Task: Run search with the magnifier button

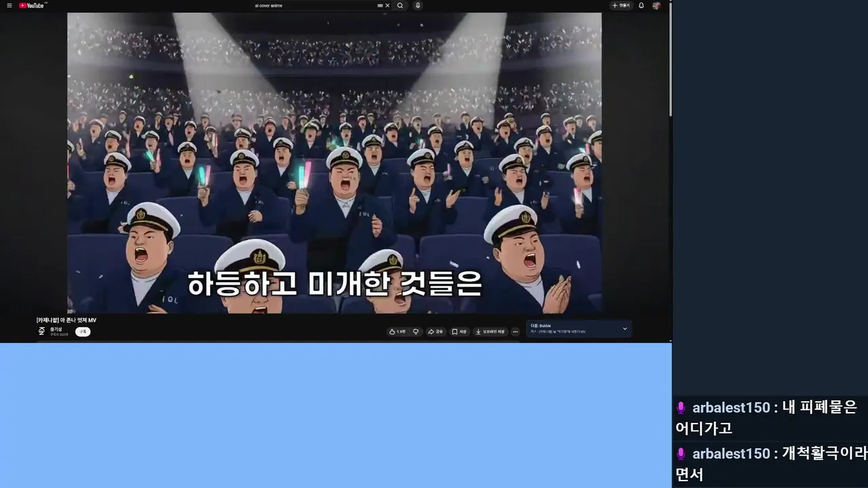Action: tap(400, 5)
